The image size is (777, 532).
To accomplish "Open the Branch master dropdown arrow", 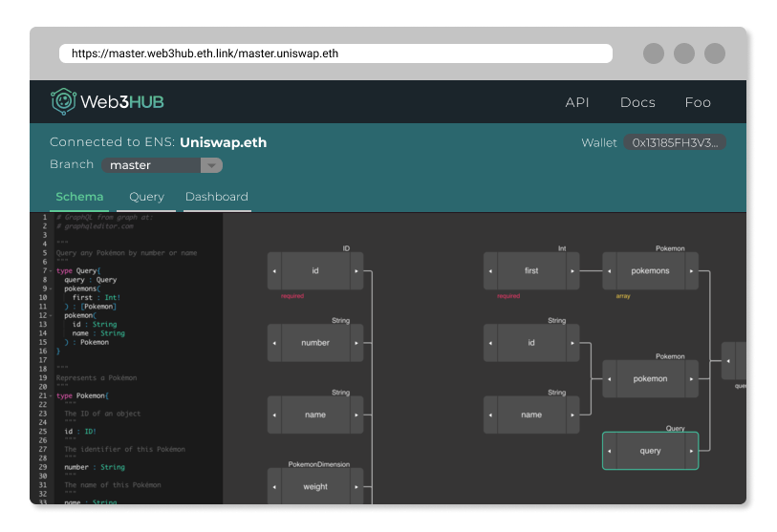I will coord(211,165).
